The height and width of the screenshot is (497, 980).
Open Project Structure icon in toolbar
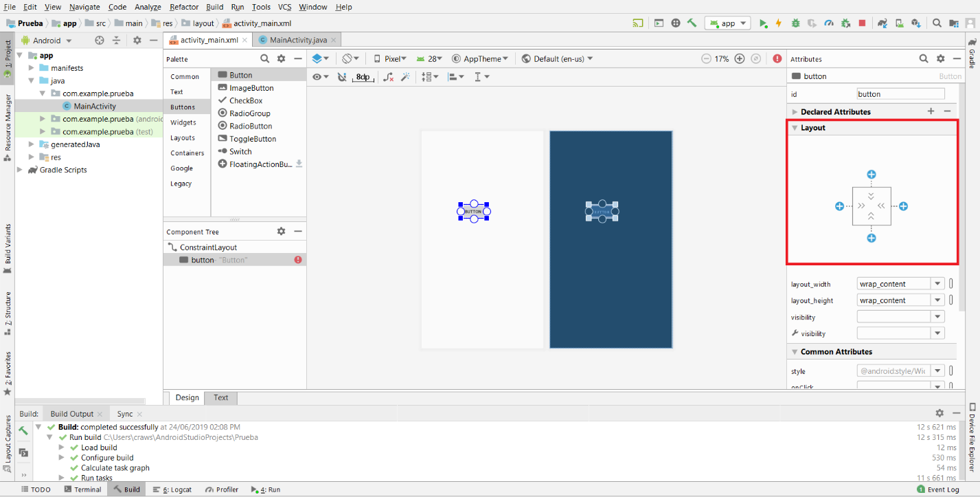(953, 23)
